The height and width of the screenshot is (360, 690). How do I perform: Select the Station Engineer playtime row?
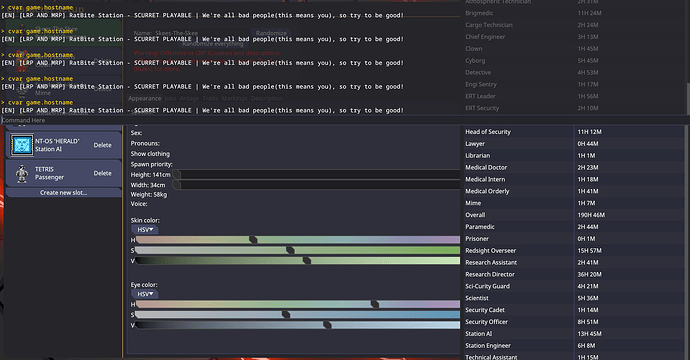[x=574, y=345]
